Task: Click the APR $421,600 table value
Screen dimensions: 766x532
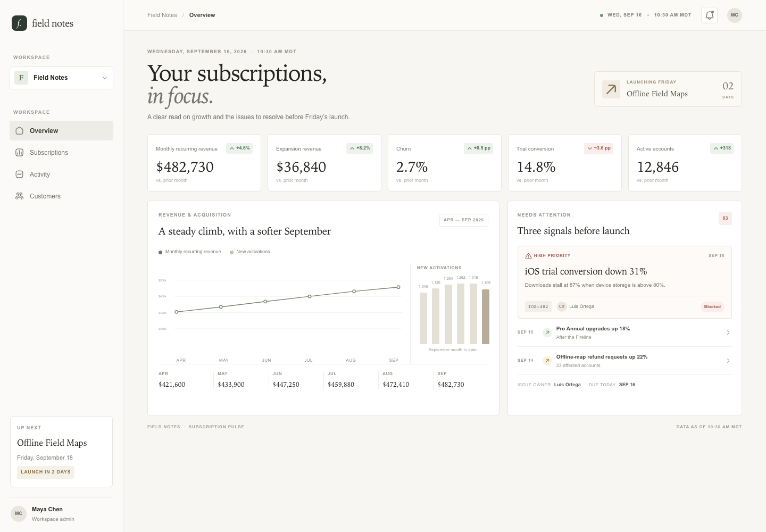Action: [172, 385]
